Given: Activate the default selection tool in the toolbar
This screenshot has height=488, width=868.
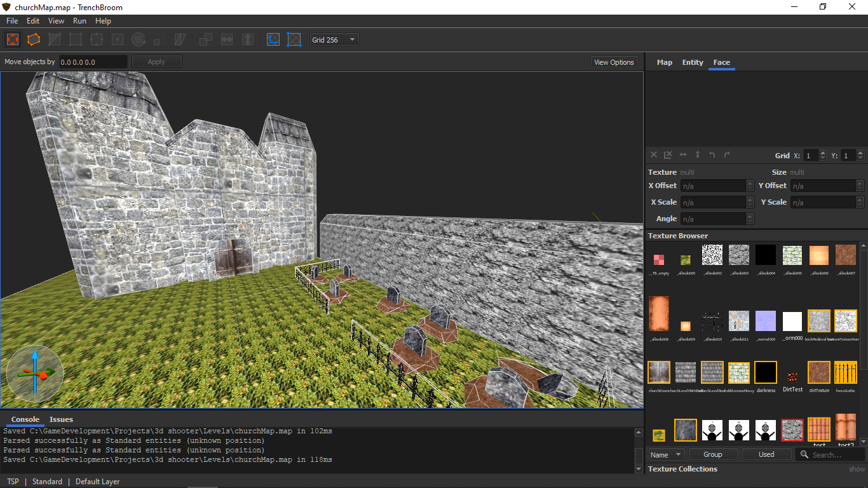Looking at the screenshot, I should point(13,39).
